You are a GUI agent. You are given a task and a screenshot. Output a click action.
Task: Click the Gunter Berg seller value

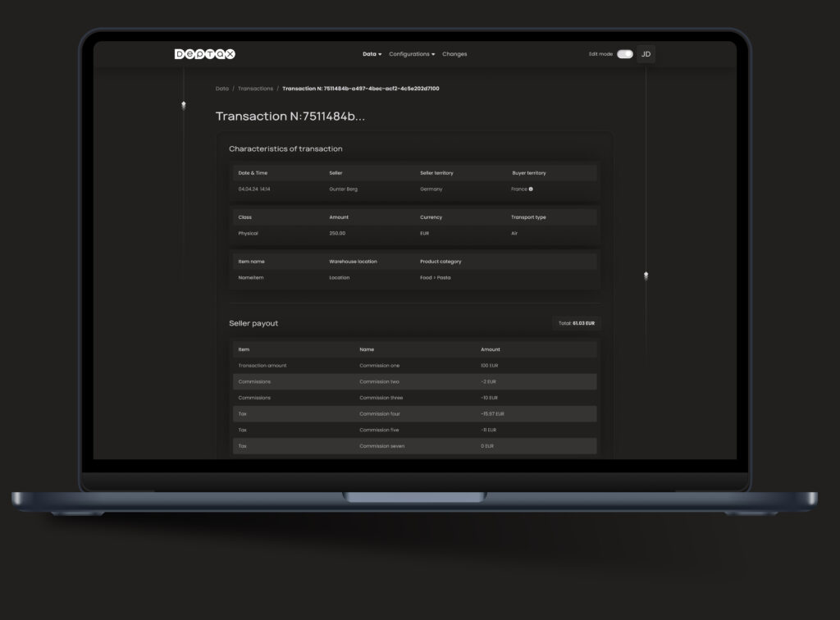pos(343,189)
